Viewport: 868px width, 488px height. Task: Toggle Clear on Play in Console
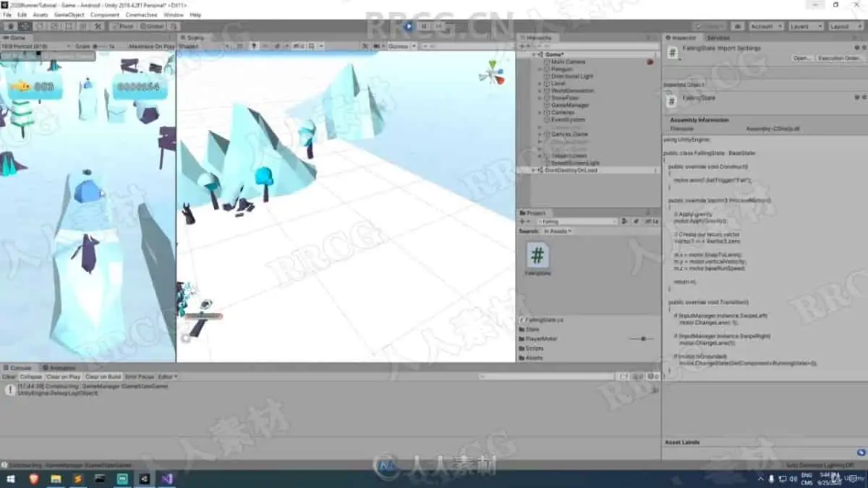click(63, 377)
